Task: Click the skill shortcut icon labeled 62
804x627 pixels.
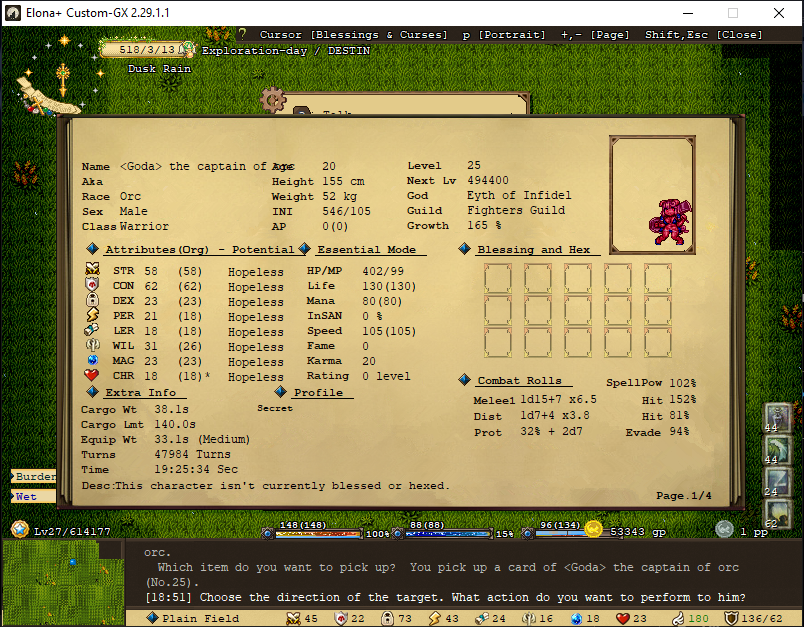Action: 778,514
